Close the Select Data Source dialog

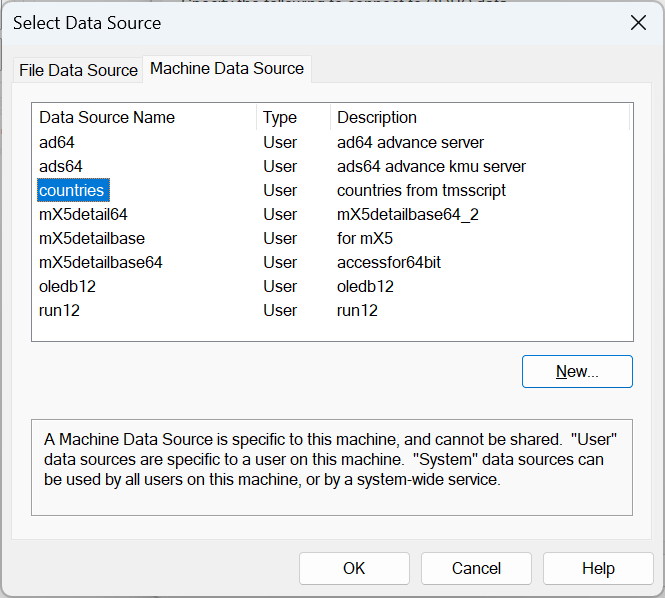636,22
